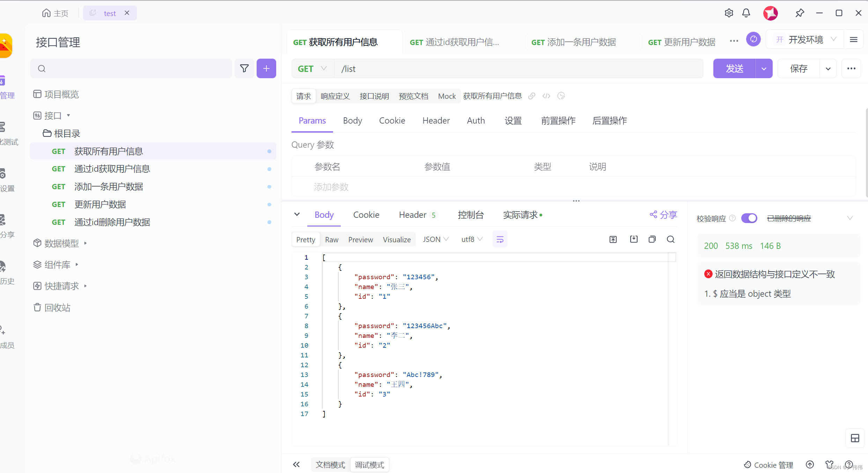Open the notifications bell icon
The image size is (868, 473).
coord(746,13)
